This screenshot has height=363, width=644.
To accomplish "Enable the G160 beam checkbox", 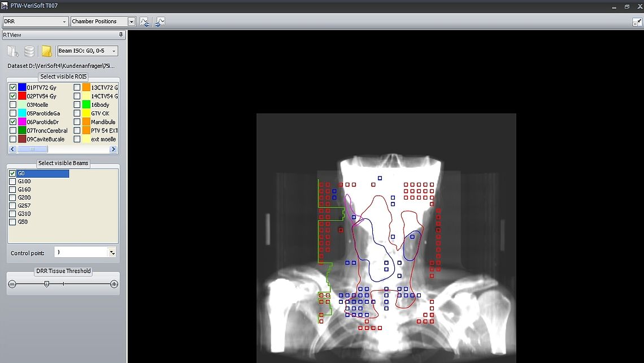I will pos(12,189).
